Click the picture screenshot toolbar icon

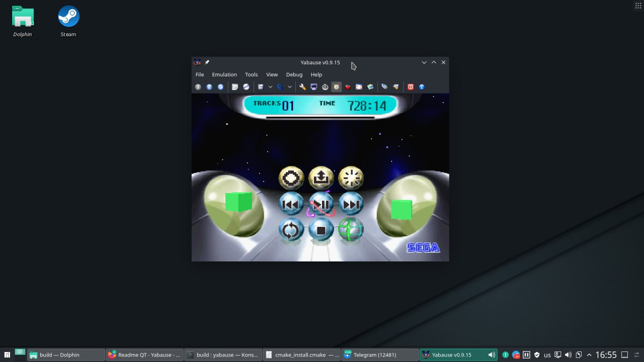pyautogui.click(x=370, y=87)
